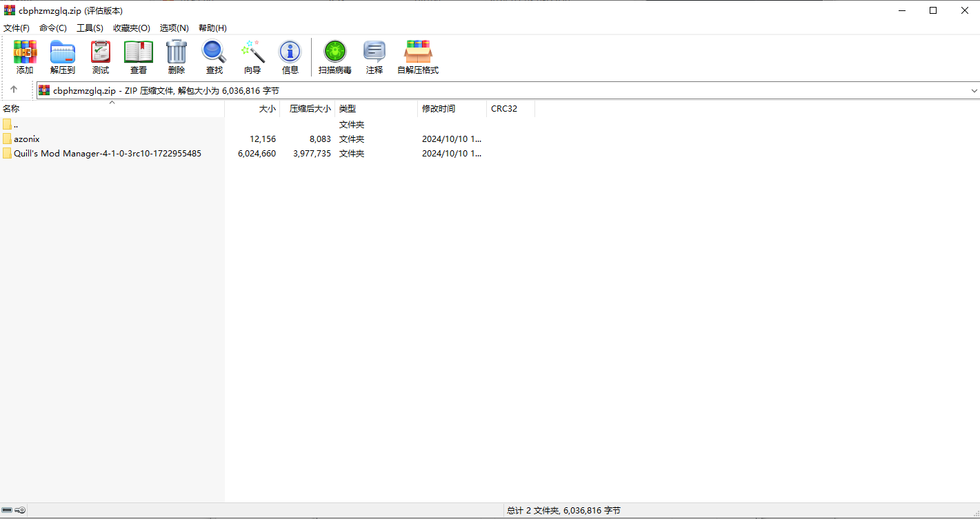
Task: Click the 解压到 (Extract To) toolbar icon
Action: click(63, 52)
